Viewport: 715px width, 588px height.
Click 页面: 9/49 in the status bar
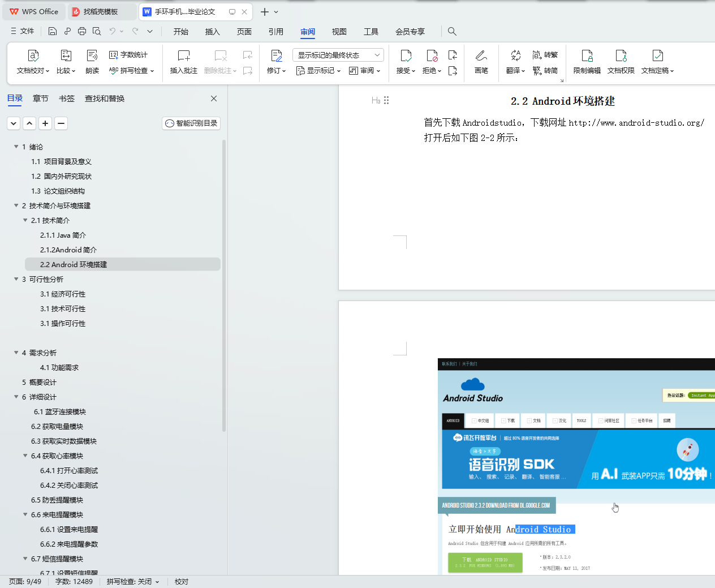25,582
